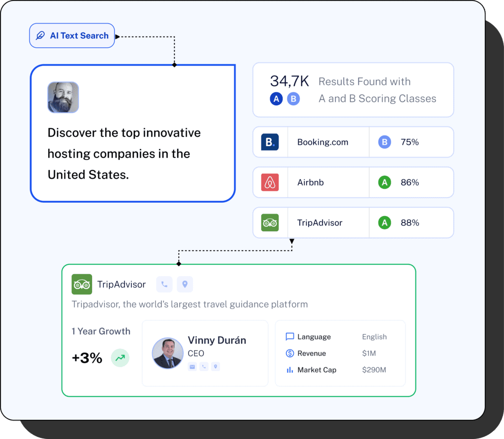Select the B scoring class badge in results summary
Image resolution: width=504 pixels, height=439 pixels.
[x=293, y=99]
